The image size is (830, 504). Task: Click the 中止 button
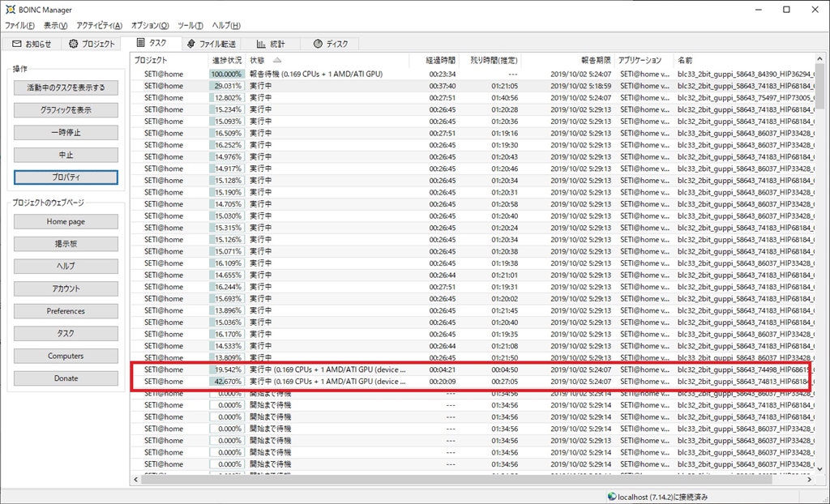tap(66, 155)
